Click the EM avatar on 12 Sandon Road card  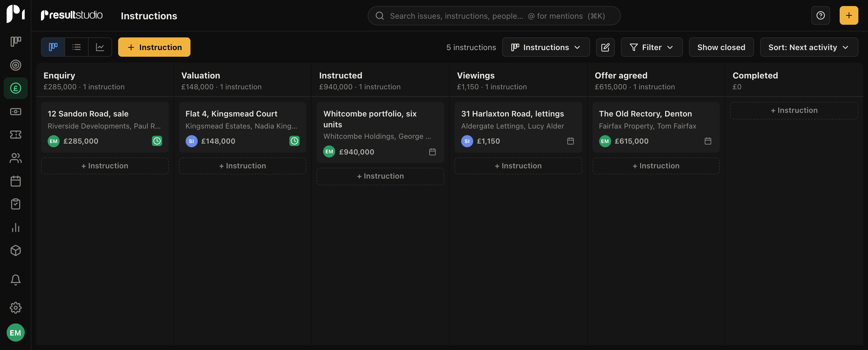point(53,141)
